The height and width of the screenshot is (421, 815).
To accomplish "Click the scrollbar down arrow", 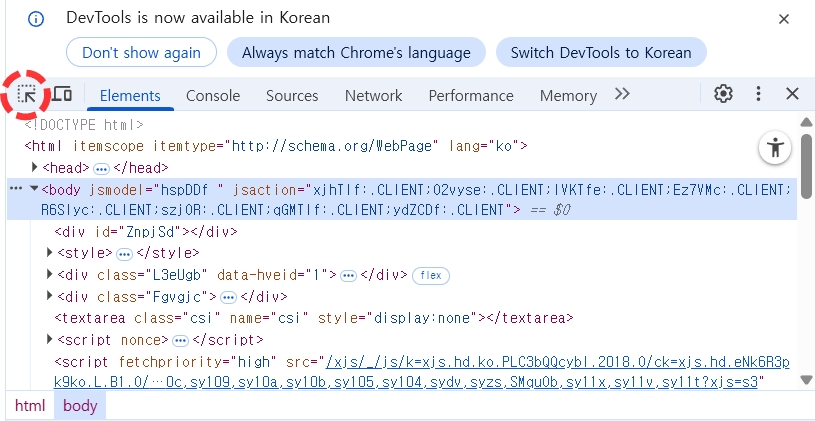I will [806, 379].
